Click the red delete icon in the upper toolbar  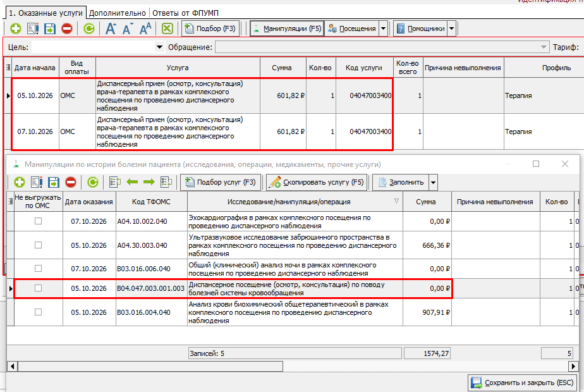[67, 28]
